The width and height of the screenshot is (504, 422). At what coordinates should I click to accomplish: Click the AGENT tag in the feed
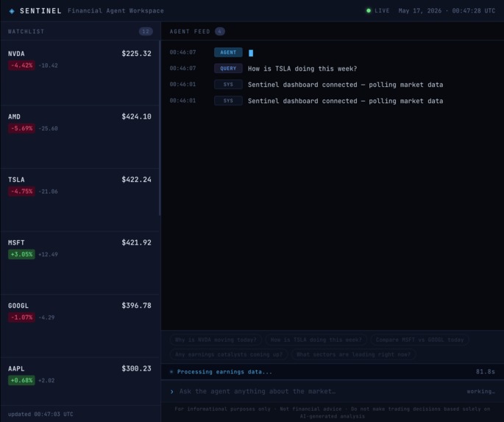click(228, 52)
